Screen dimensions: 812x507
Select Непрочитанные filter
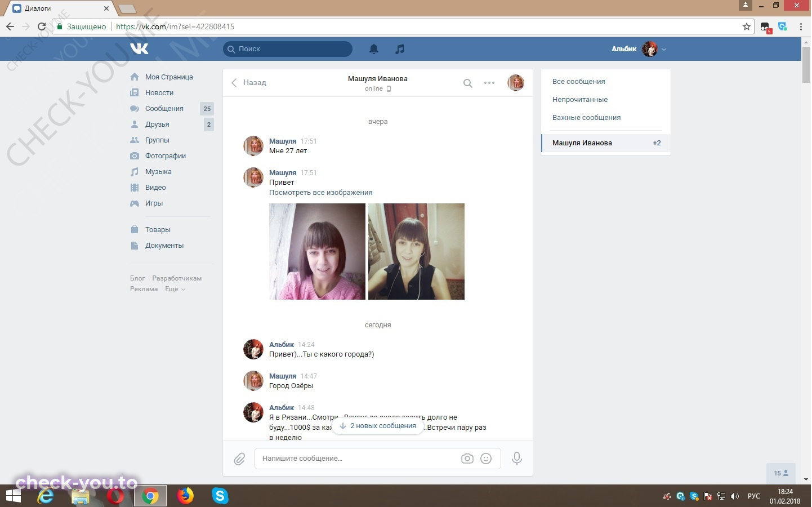click(x=605, y=100)
